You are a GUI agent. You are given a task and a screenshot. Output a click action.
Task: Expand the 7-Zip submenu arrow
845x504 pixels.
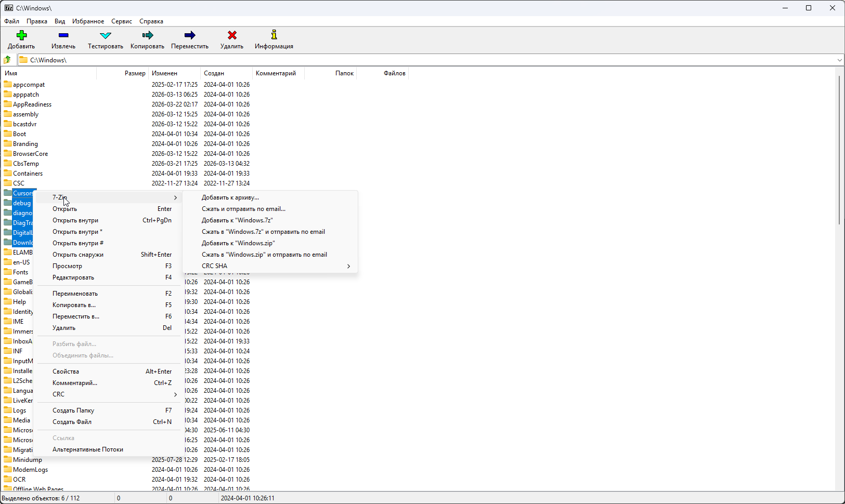(x=175, y=197)
